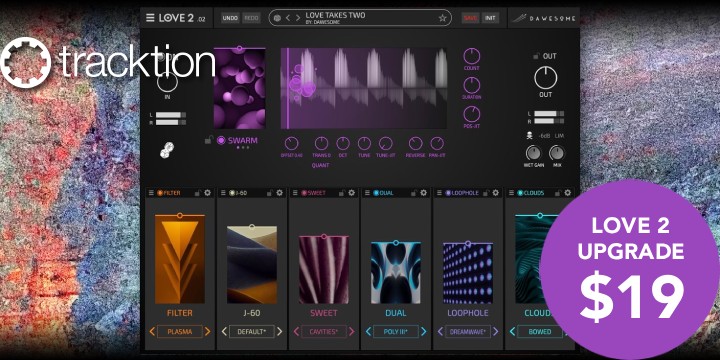
Task: Open the PLASMA preset dropdown
Action: 180,332
